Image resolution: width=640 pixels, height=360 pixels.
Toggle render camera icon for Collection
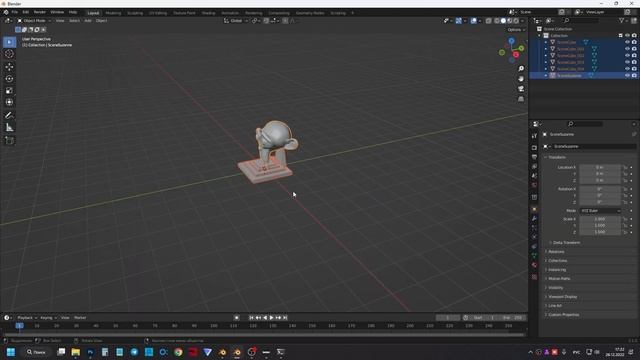click(634, 36)
